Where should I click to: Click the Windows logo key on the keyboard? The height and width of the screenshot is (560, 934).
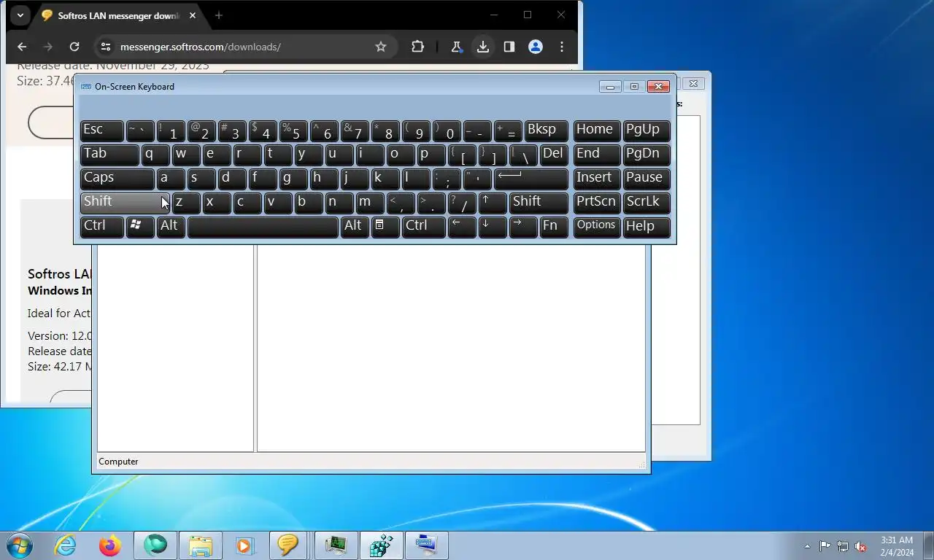point(140,227)
